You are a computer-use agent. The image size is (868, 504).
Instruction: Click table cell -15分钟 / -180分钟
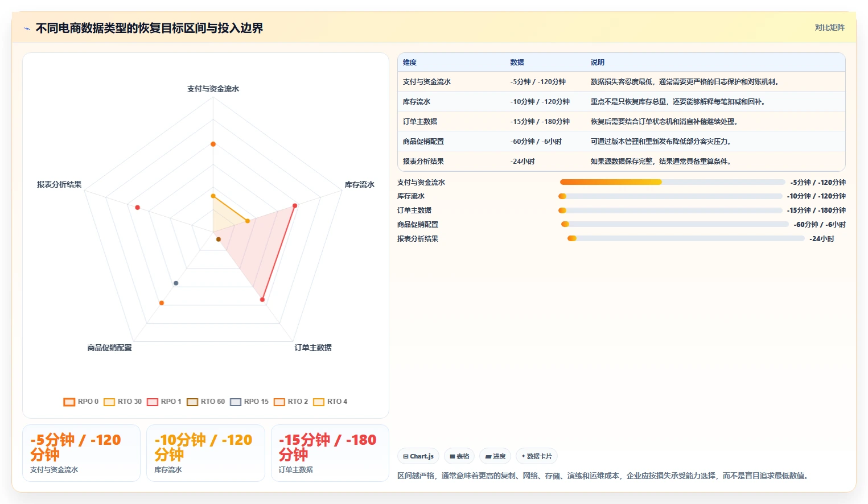point(540,122)
